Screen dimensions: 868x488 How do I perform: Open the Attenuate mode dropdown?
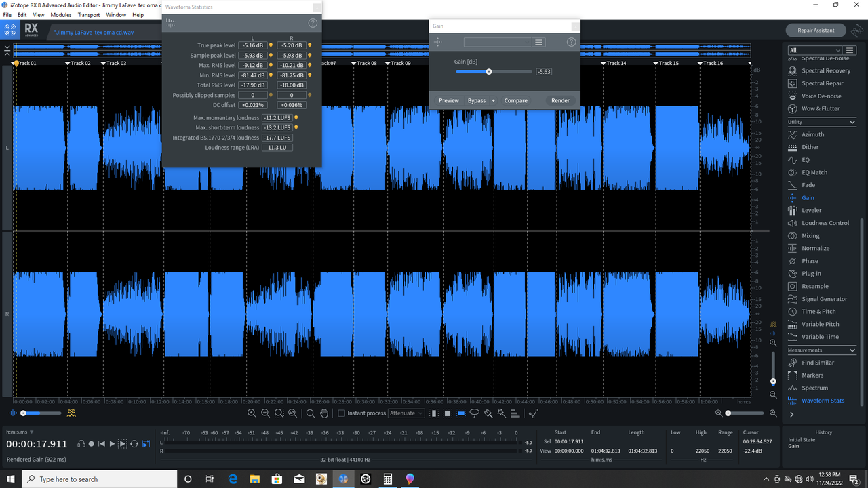406,413
